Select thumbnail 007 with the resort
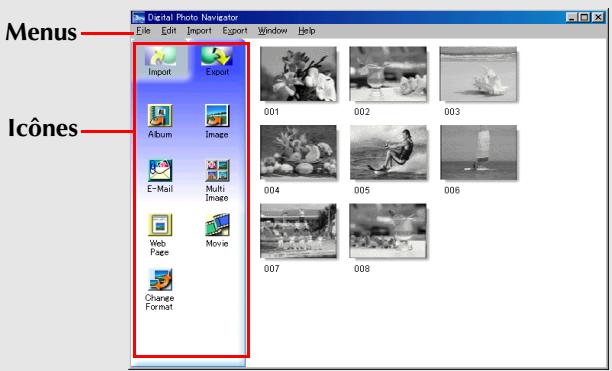 (299, 231)
